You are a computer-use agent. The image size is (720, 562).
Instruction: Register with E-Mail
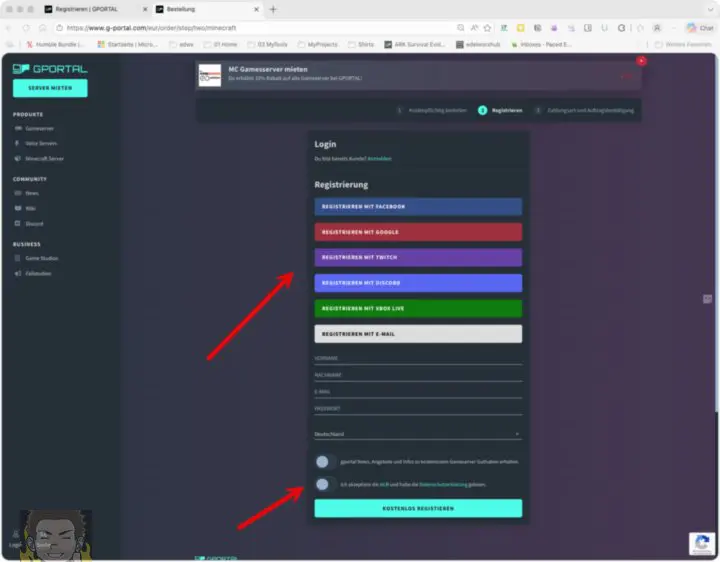point(418,334)
